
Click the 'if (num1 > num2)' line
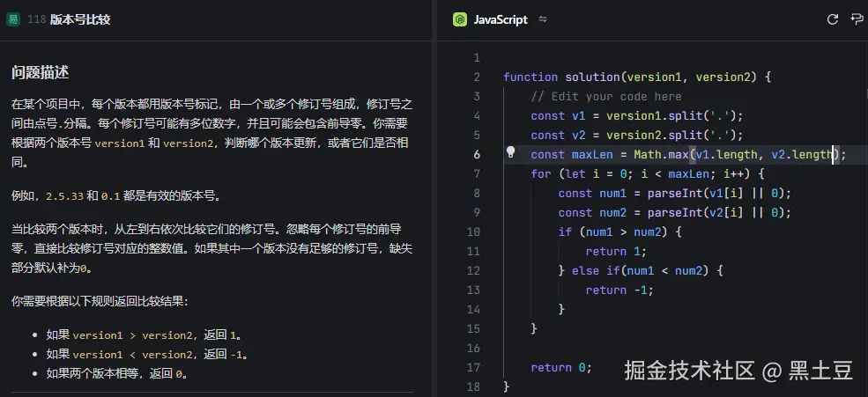[x=620, y=232]
